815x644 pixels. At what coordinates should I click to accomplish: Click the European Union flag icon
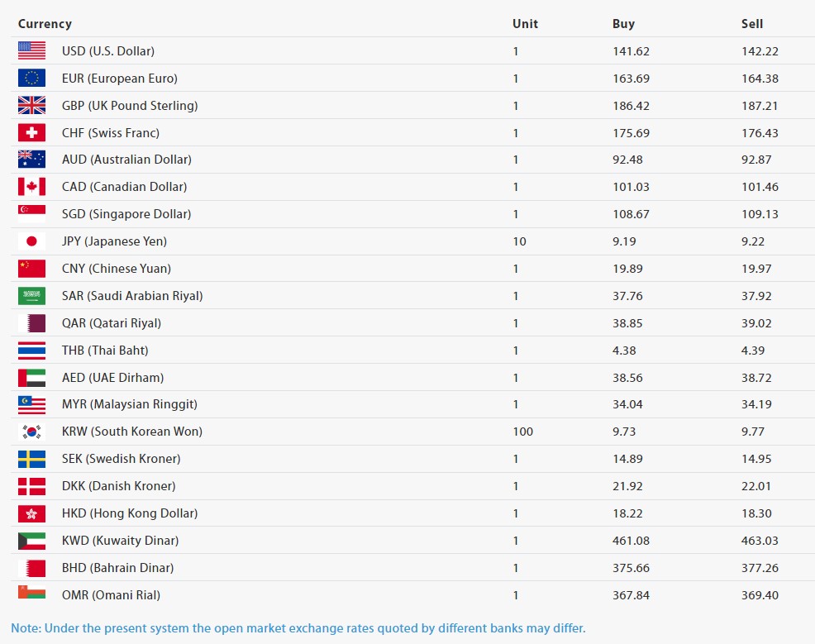click(x=31, y=78)
